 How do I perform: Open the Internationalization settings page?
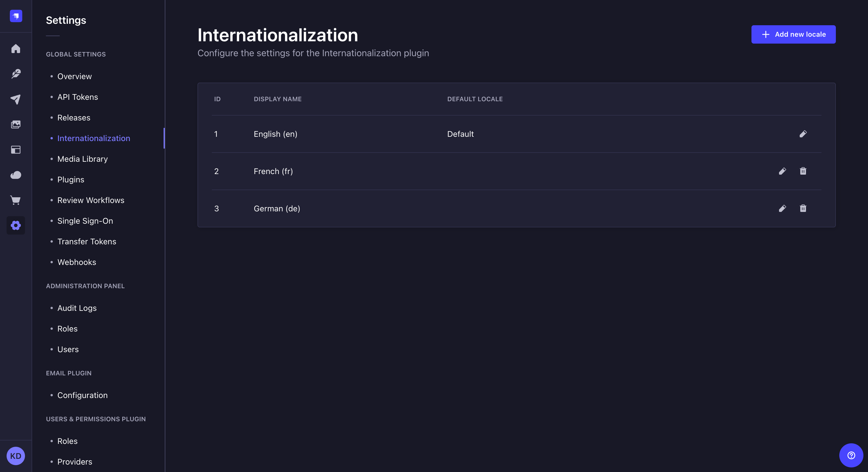94,138
